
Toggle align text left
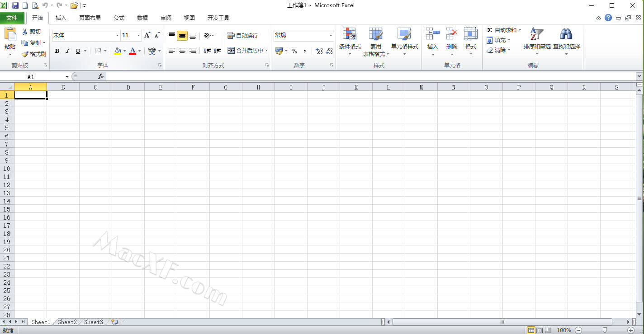pos(172,51)
